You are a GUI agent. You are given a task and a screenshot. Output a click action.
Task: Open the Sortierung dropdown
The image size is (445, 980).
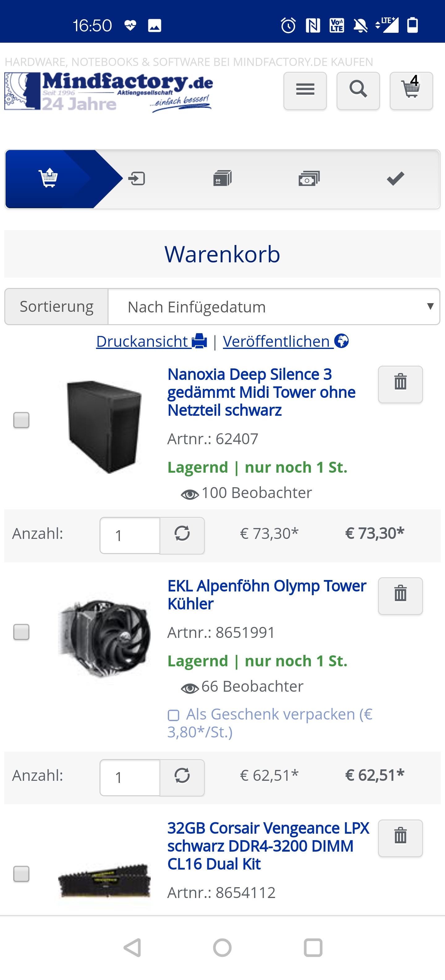[x=273, y=307]
